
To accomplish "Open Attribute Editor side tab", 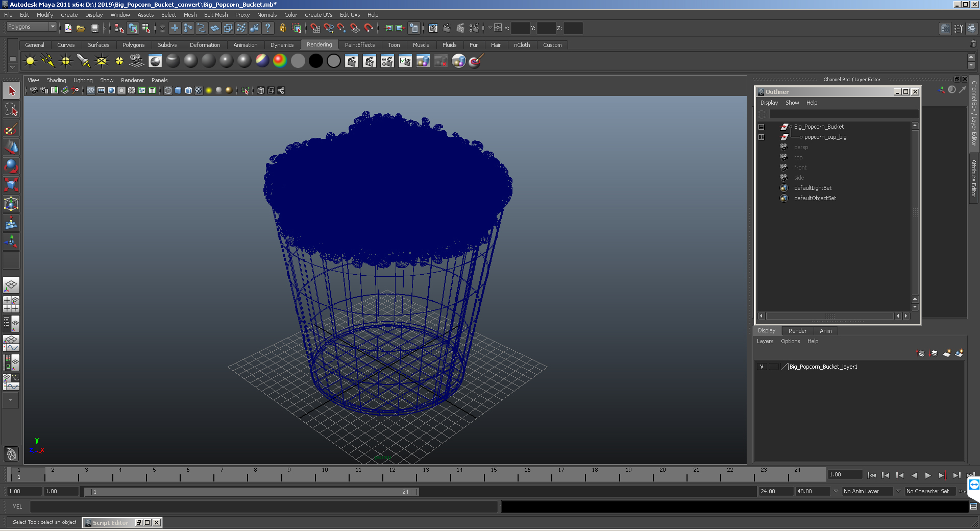I will point(974,178).
